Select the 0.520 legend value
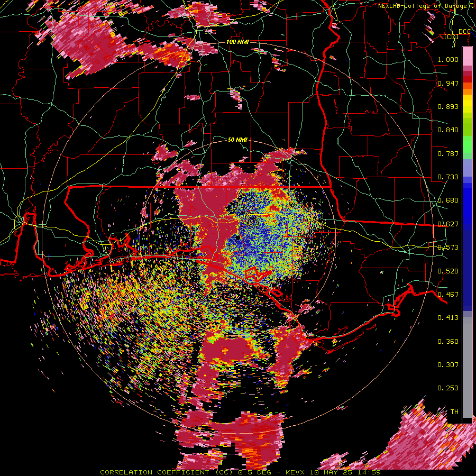This screenshot has width=476, height=476. tap(448, 271)
